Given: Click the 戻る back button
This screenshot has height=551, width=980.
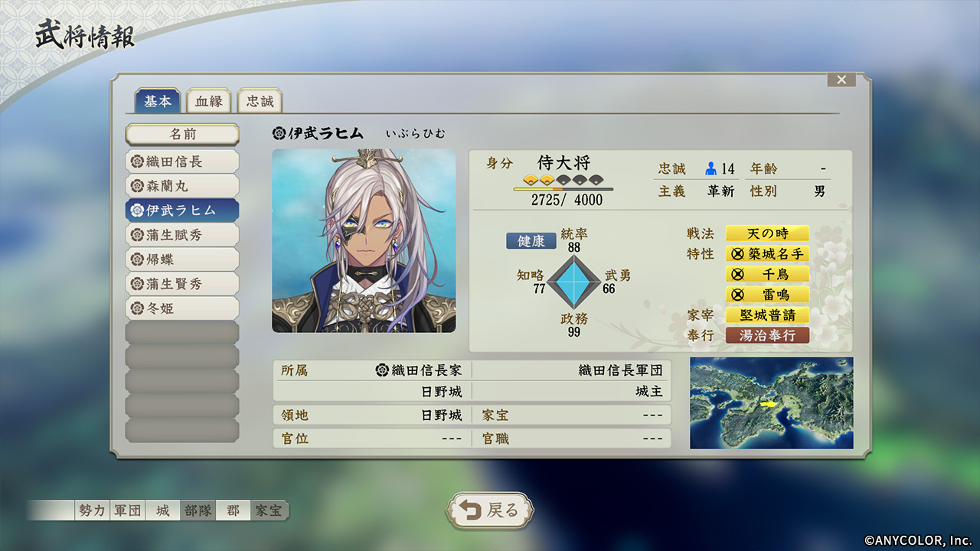Looking at the screenshot, I should pyautogui.click(x=490, y=510).
